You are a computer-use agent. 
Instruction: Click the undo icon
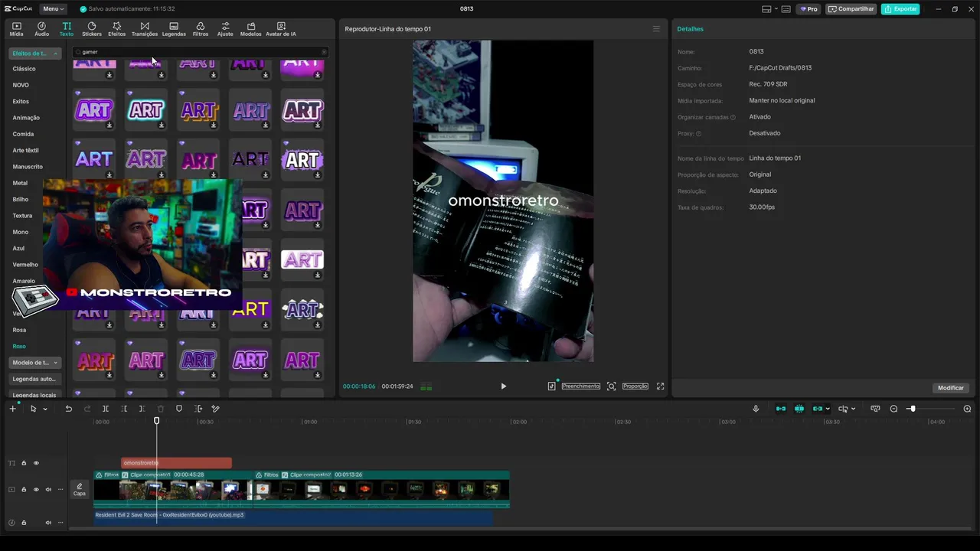click(x=68, y=409)
